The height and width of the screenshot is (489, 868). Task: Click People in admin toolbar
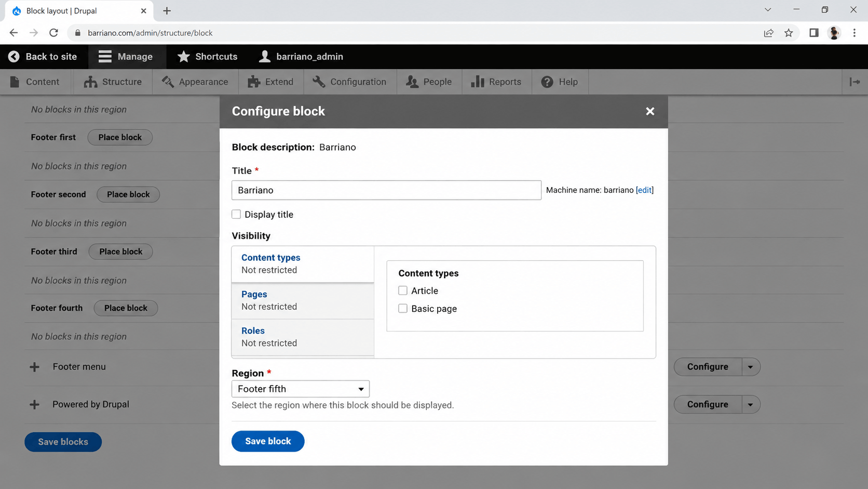pos(429,82)
